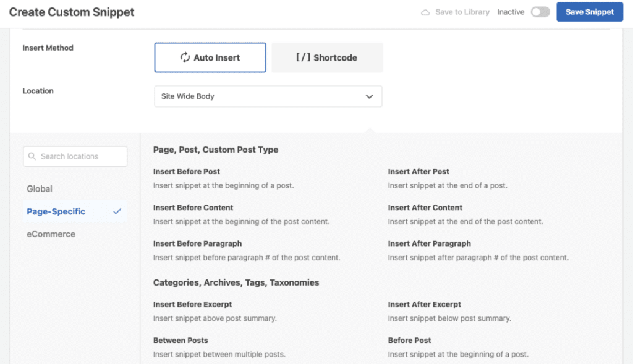Screen dimensions: 633x364
Task: Click the chevron on the Location selector
Action: click(369, 96)
